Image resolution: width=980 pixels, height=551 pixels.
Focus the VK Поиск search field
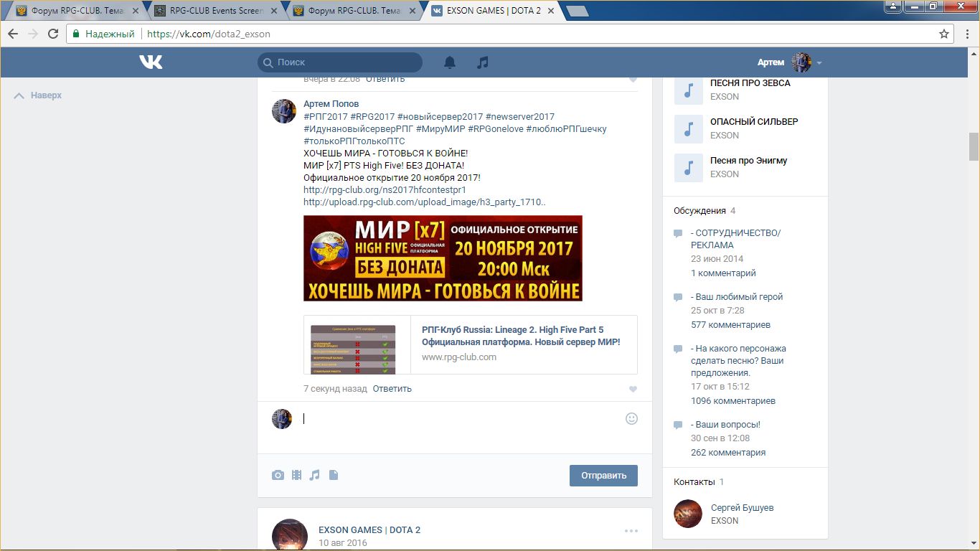(x=340, y=62)
